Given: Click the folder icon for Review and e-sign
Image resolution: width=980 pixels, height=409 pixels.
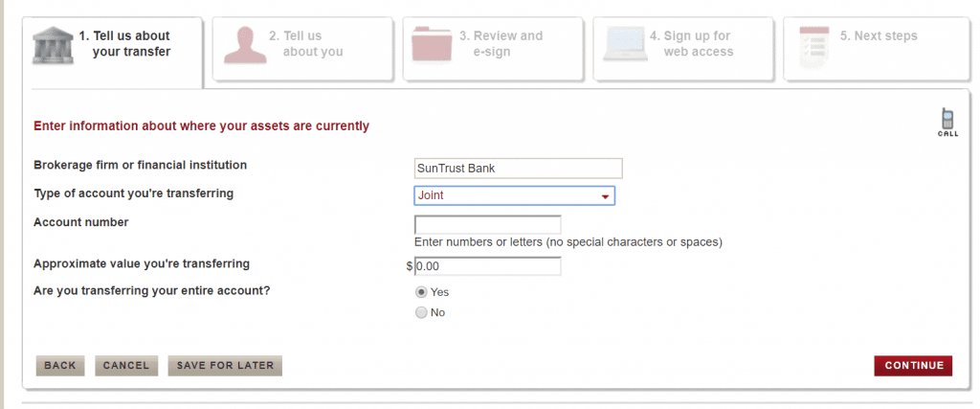Looking at the screenshot, I should [432, 44].
